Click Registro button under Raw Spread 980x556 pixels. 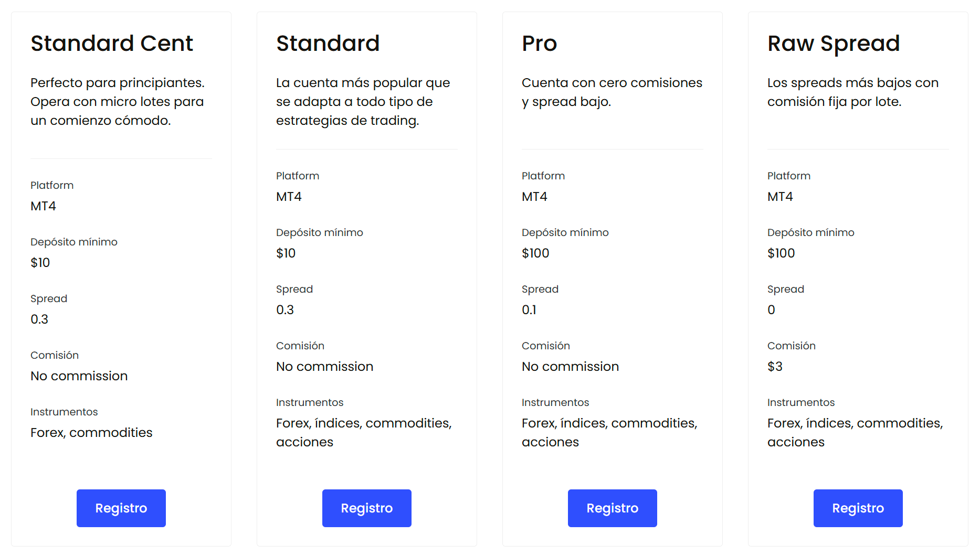tap(858, 508)
